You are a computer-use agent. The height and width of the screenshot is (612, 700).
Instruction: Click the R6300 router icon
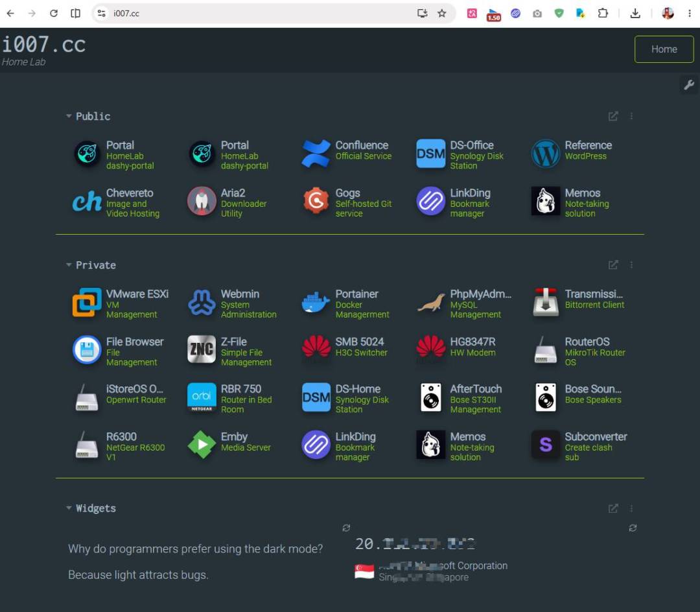87,445
